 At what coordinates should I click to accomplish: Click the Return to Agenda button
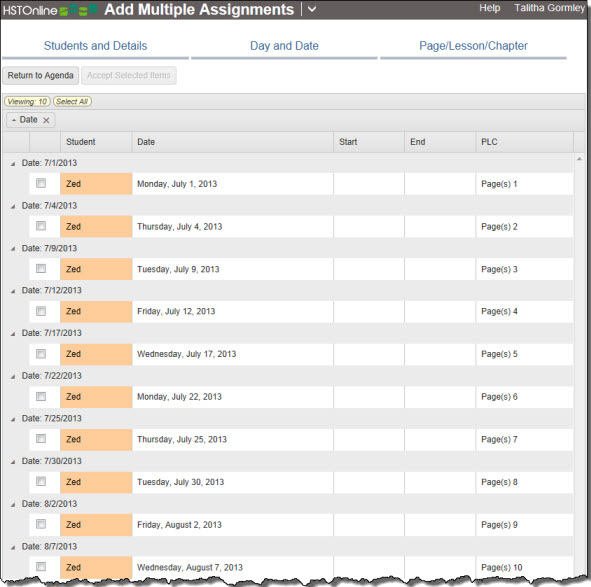pos(41,75)
